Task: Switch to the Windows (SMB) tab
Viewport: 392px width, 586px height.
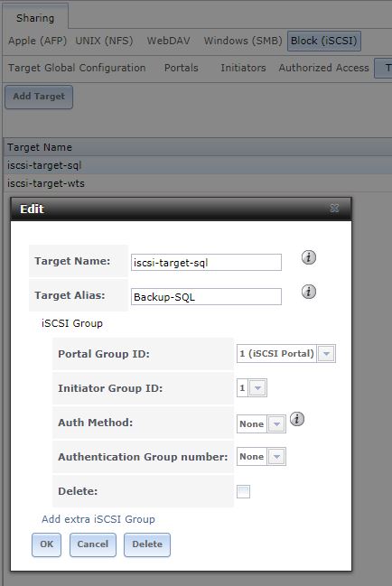Action: (243, 41)
